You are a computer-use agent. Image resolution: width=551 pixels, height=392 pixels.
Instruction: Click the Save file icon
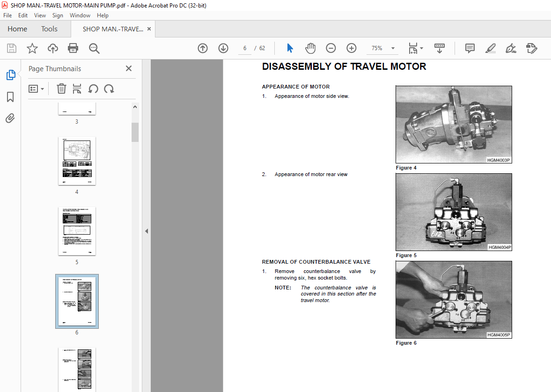click(11, 48)
